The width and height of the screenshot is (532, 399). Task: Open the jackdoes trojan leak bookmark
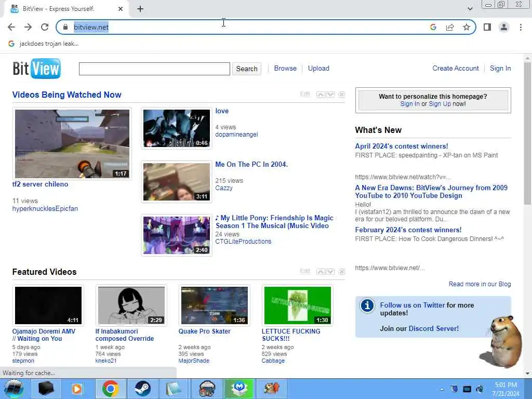coord(44,44)
